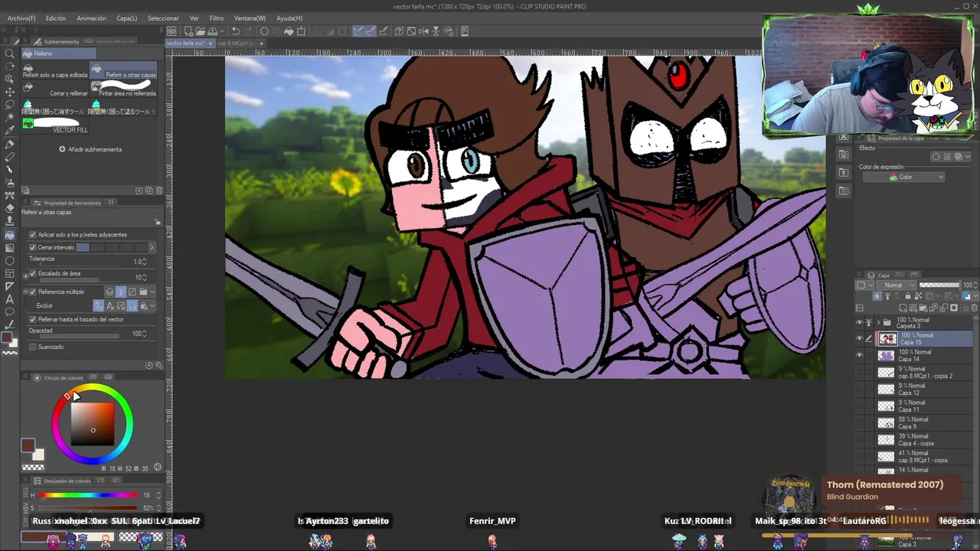Click the Fill bucket icon in command bar

pyautogui.click(x=289, y=31)
